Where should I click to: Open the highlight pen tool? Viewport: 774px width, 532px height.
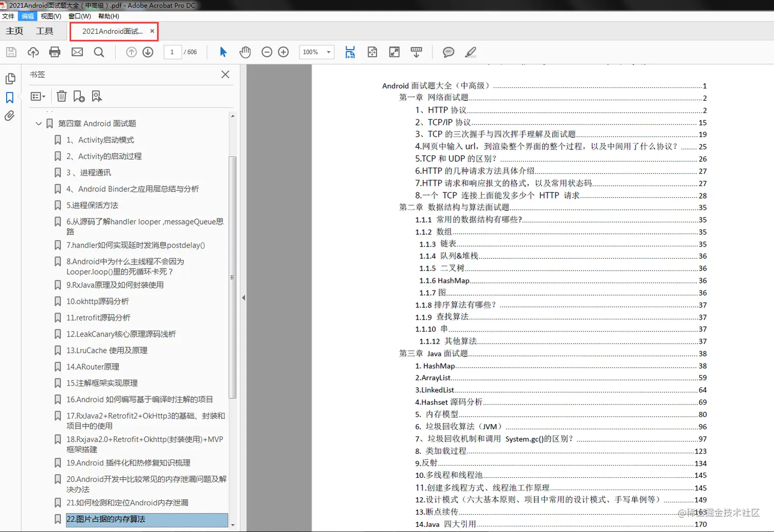click(x=470, y=52)
